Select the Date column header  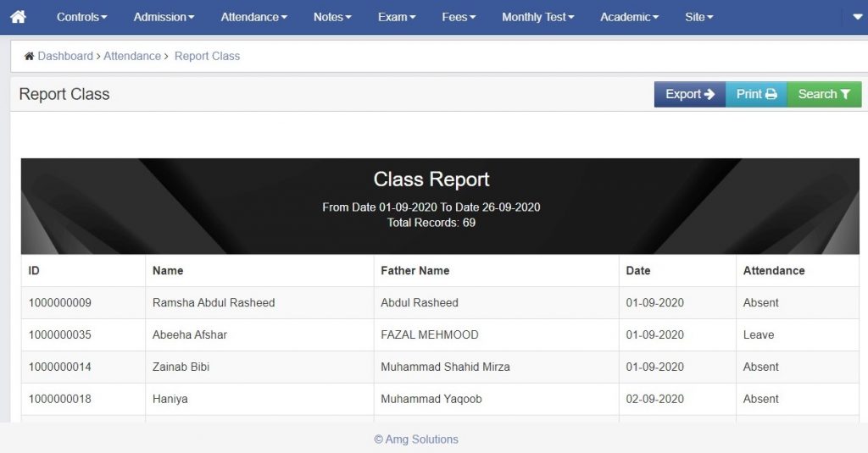point(638,270)
